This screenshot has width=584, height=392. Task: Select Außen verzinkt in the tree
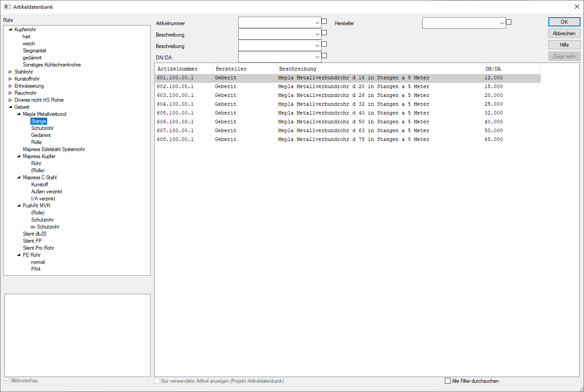click(x=47, y=192)
